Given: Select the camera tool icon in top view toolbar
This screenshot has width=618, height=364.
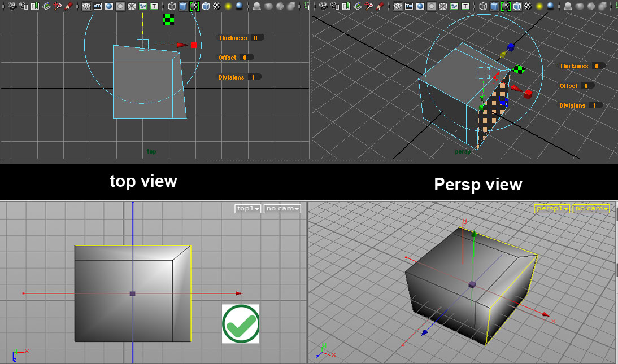Looking at the screenshot, I should (x=11, y=6).
